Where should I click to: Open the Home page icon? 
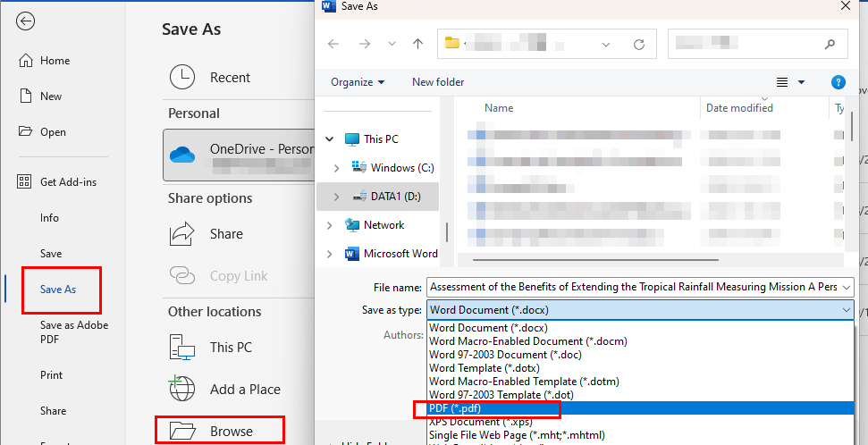[25, 61]
